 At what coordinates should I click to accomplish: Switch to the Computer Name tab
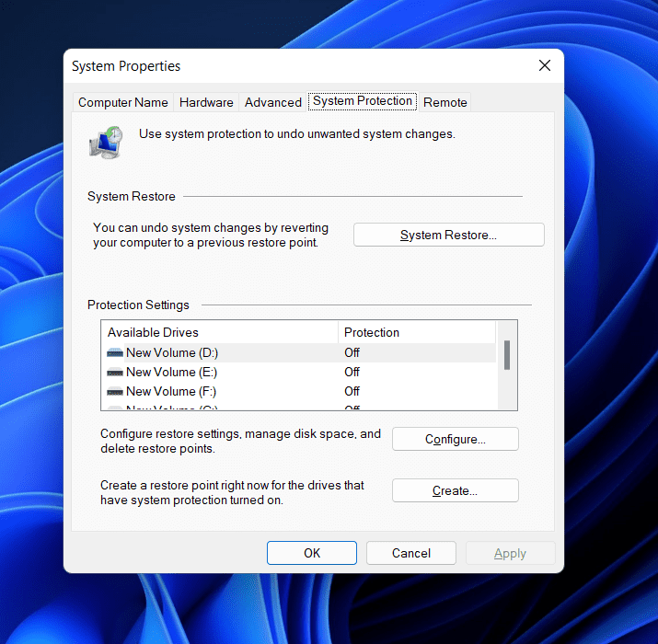(x=123, y=102)
